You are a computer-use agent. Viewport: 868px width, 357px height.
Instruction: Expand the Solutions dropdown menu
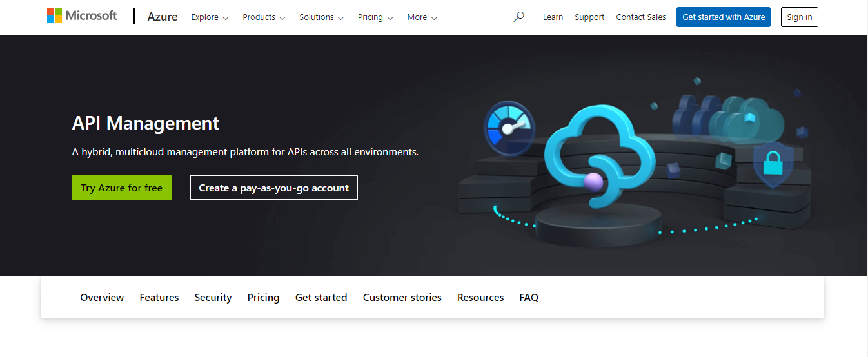[321, 17]
